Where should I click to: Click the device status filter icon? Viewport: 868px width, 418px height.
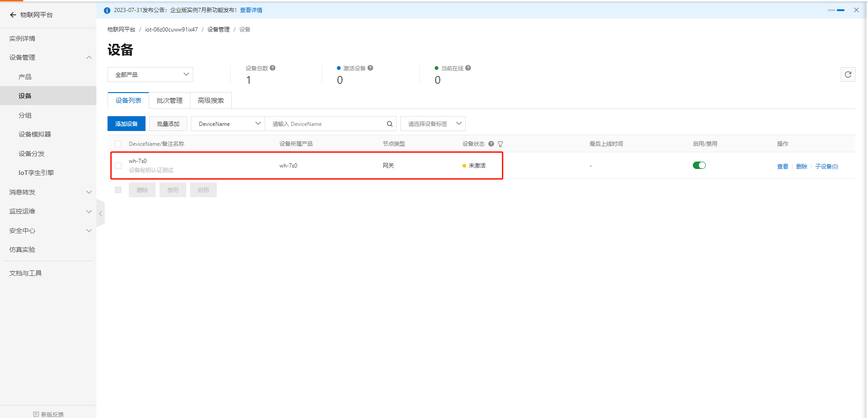coord(501,144)
